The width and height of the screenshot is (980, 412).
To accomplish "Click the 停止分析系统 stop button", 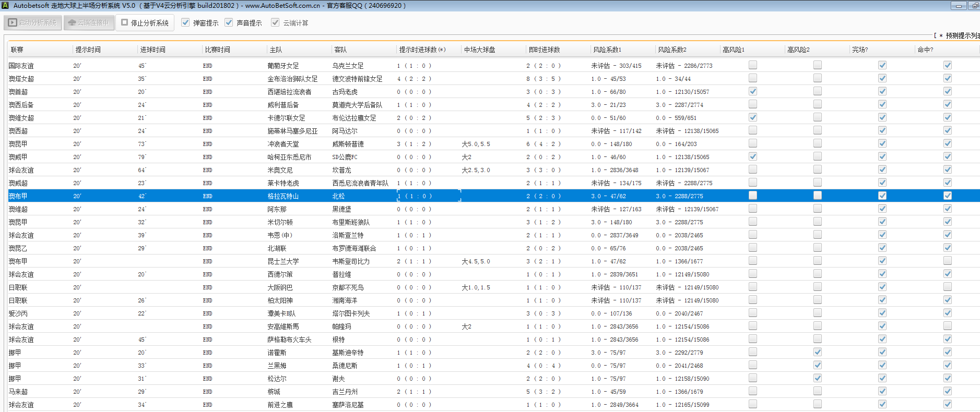I will pyautogui.click(x=145, y=23).
